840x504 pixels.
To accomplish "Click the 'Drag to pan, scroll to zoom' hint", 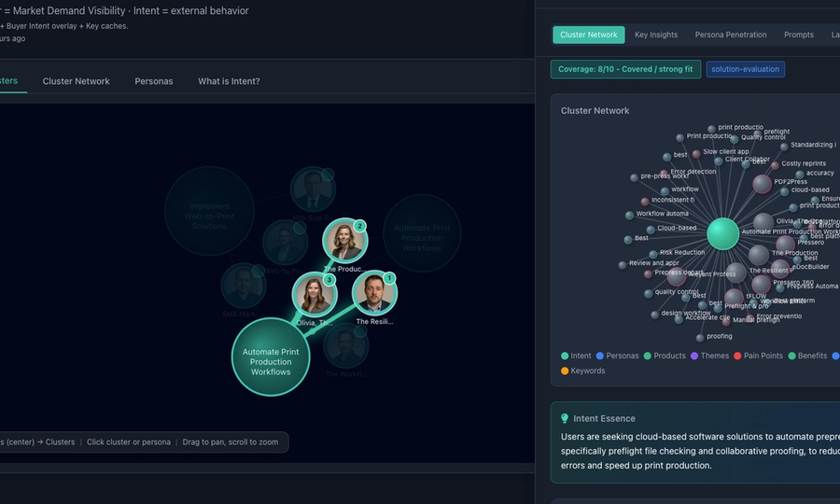I will click(x=231, y=441).
